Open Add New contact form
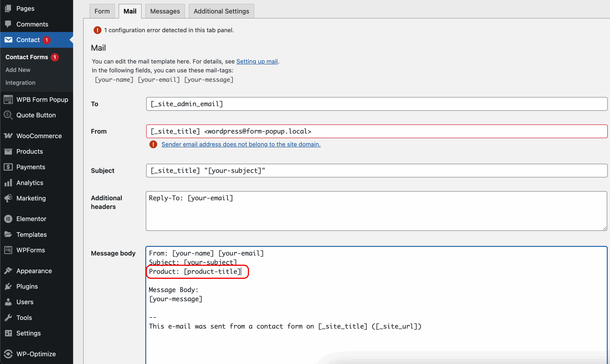This screenshot has width=610, height=364. coord(18,70)
